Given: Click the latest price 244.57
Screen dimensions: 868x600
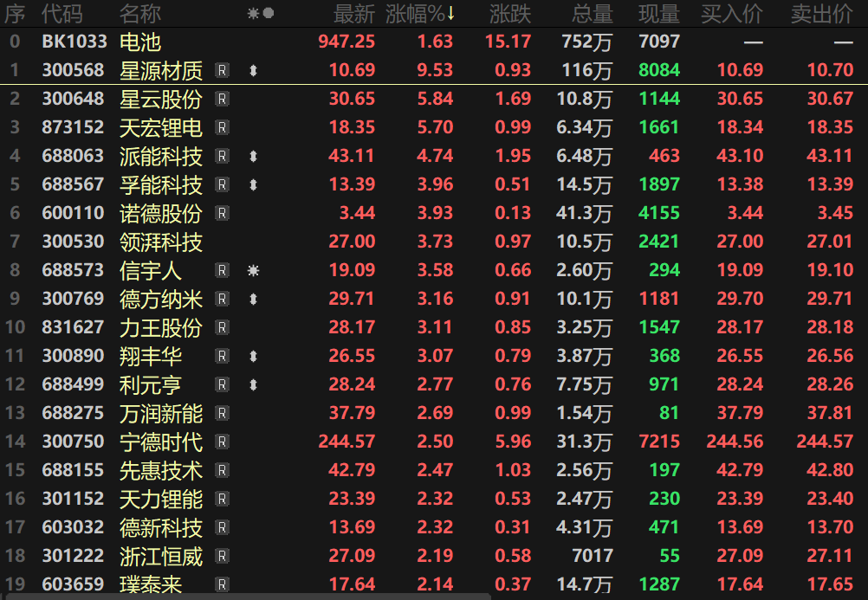Looking at the screenshot, I should (x=347, y=442).
